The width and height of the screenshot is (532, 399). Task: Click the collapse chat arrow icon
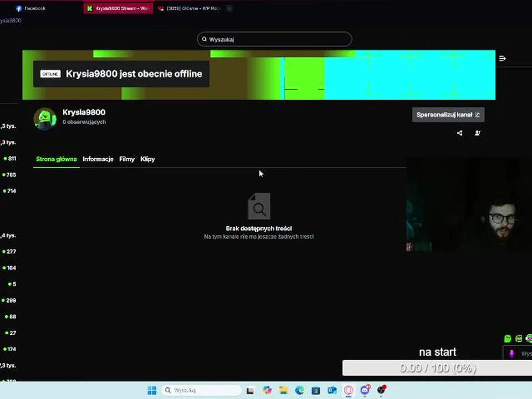click(x=502, y=58)
